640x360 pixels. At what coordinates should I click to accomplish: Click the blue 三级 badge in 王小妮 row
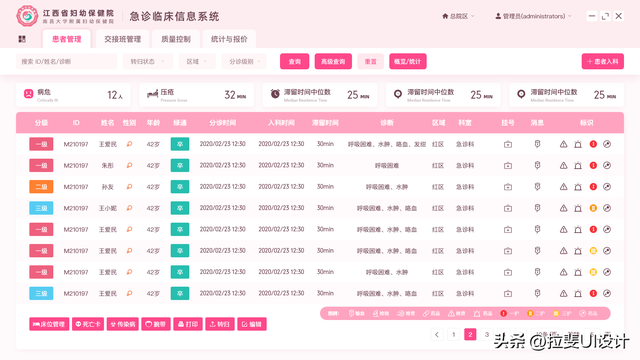coord(41,208)
